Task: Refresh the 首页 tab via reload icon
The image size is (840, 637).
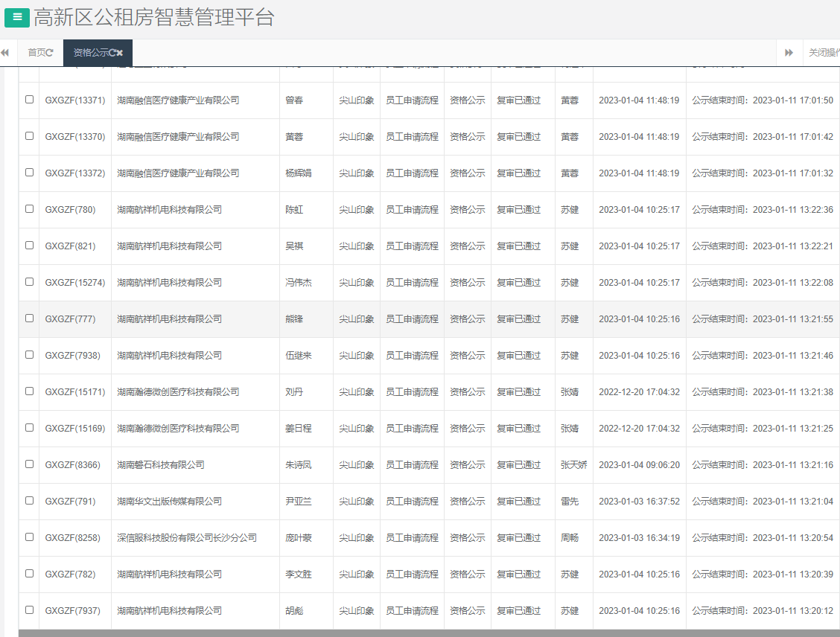Action: click(x=50, y=53)
